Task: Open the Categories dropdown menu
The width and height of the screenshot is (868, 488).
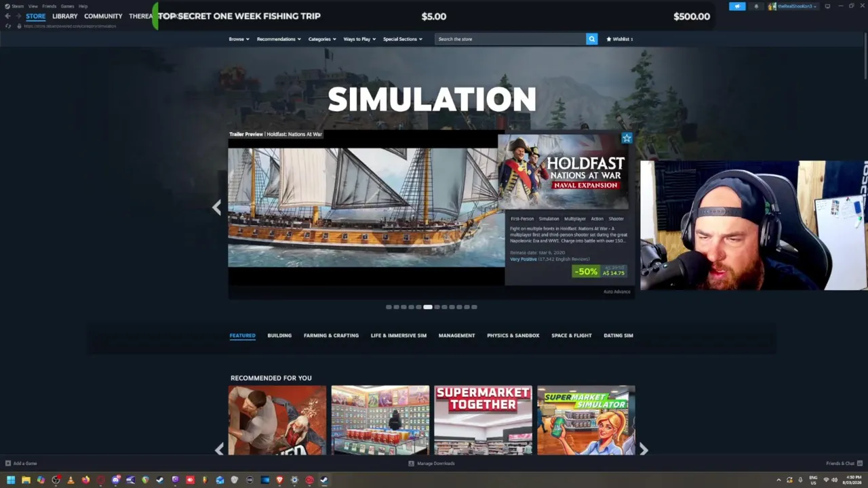Action: click(322, 39)
